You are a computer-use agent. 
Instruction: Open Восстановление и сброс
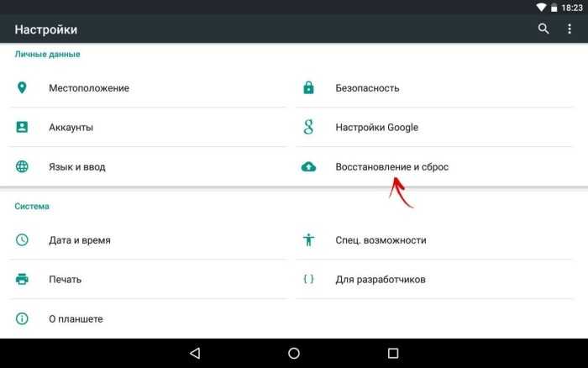click(x=435, y=166)
